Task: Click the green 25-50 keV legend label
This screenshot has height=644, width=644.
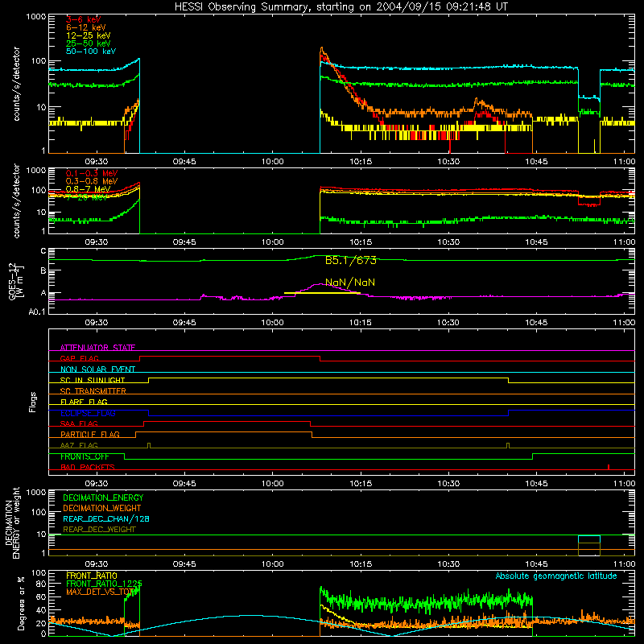Action: click(88, 43)
